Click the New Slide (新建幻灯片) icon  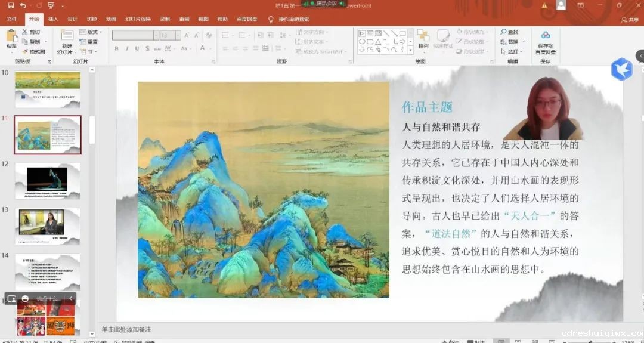coord(67,36)
